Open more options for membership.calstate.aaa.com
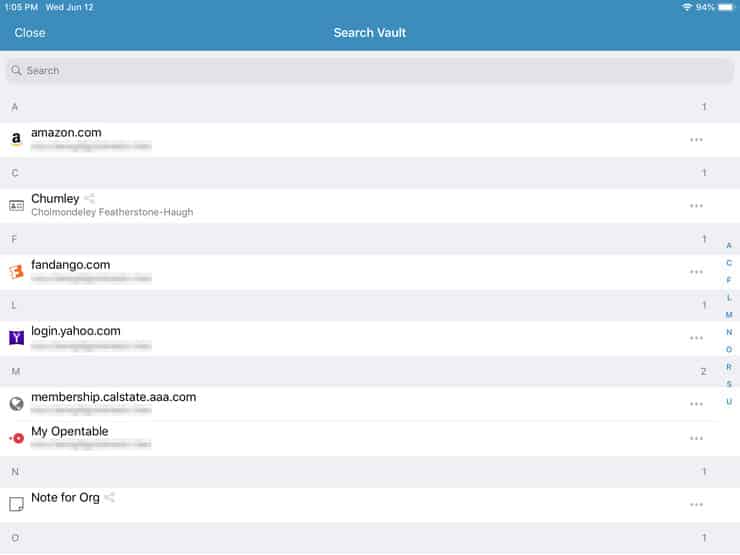The width and height of the screenshot is (740, 555). [696, 404]
